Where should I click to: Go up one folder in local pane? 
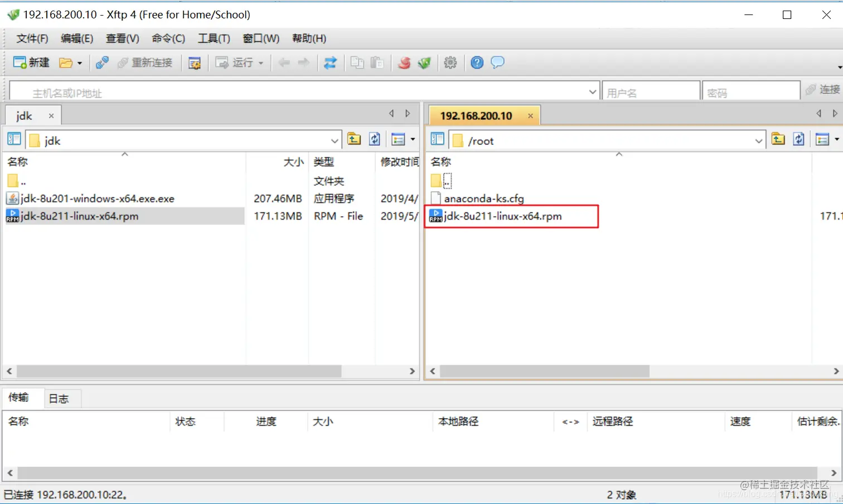click(x=354, y=139)
